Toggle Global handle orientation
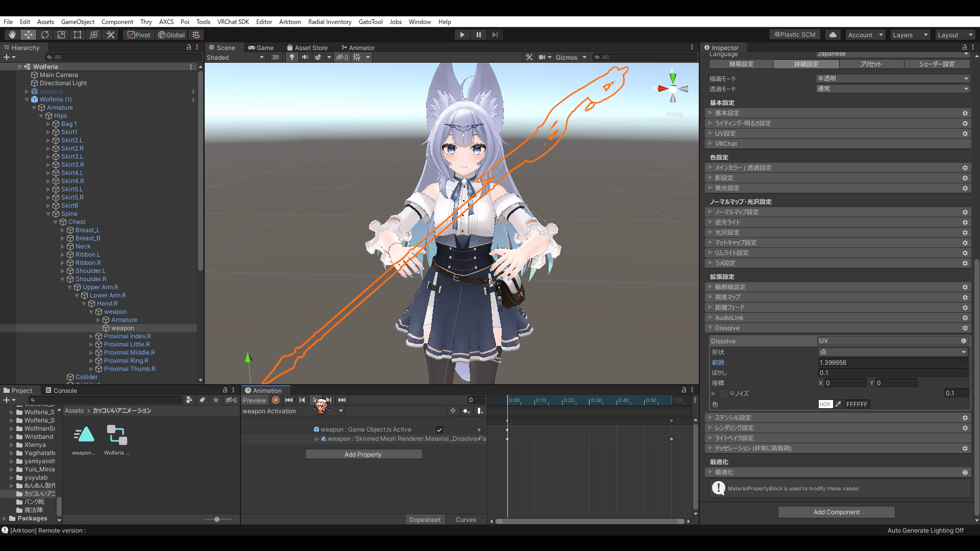Image resolution: width=980 pixels, height=551 pixels. (x=171, y=35)
